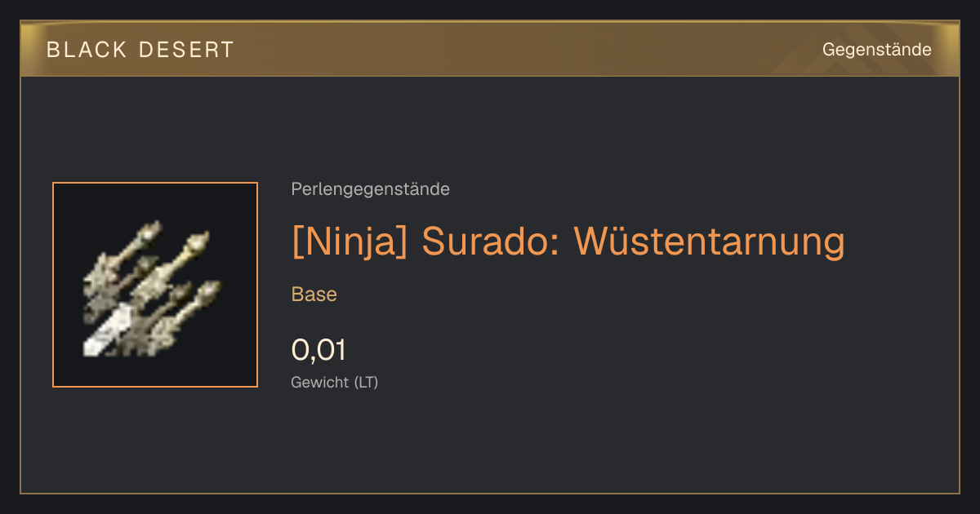Click the [Ninja] class tag in title
Image resolution: width=980 pixels, height=514 pixels.
pos(350,242)
